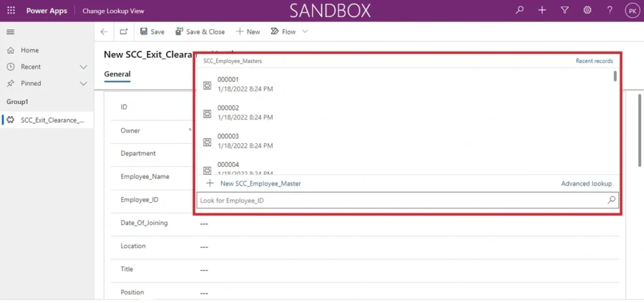Click the entity icon beside record 000003
The height and width of the screenshot is (303, 644).
(x=208, y=142)
